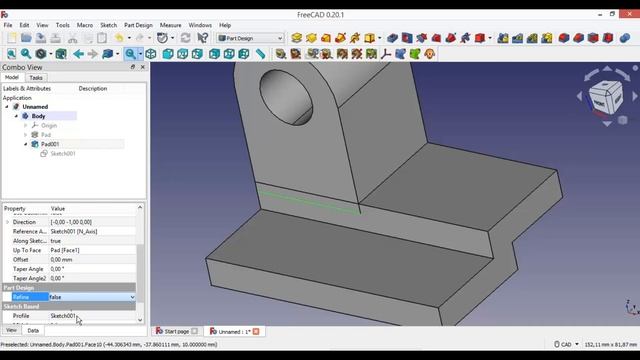The width and height of the screenshot is (640, 360).
Task: Select the Measure distance ruler tool
Action: coord(260,54)
